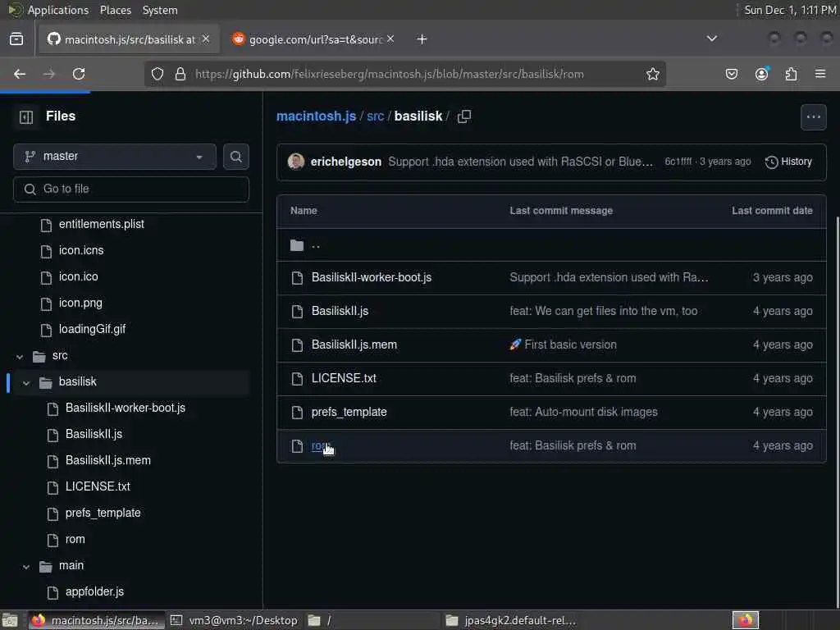Open the extensions puzzle icon
840x630 pixels.
[x=791, y=74]
